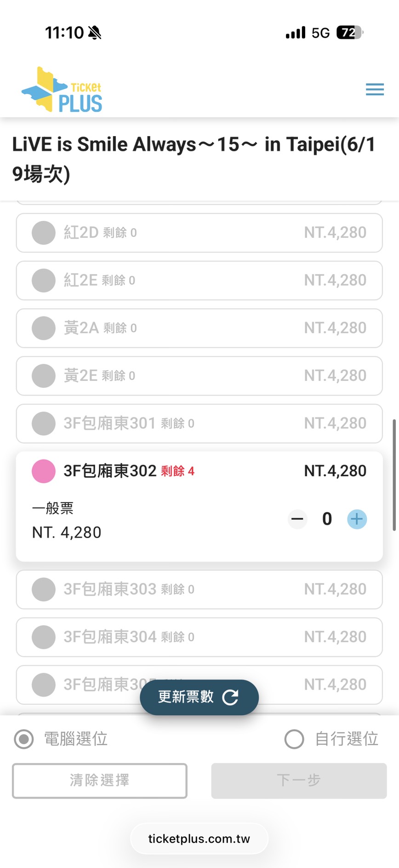Tap the grey circle beside 黃2E
399x868 pixels.
[x=44, y=376]
